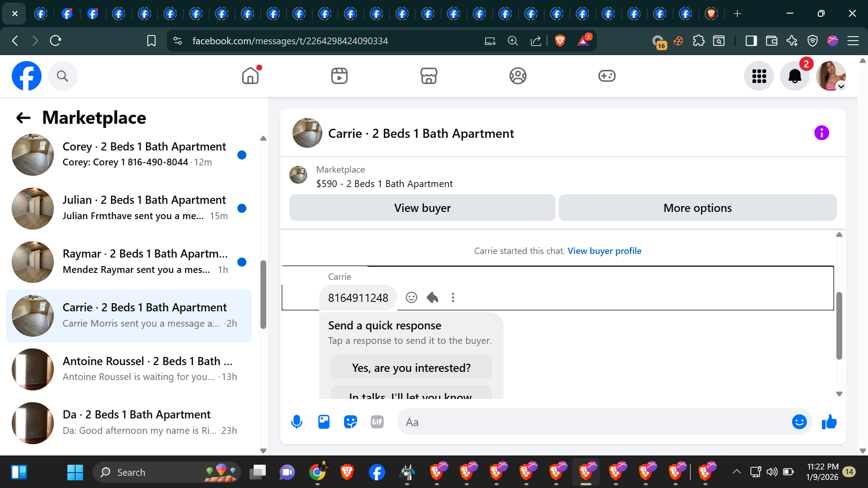Viewport: 868px width, 488px height.
Task: Reply to Carrie's message with arrow icon
Action: click(x=432, y=297)
